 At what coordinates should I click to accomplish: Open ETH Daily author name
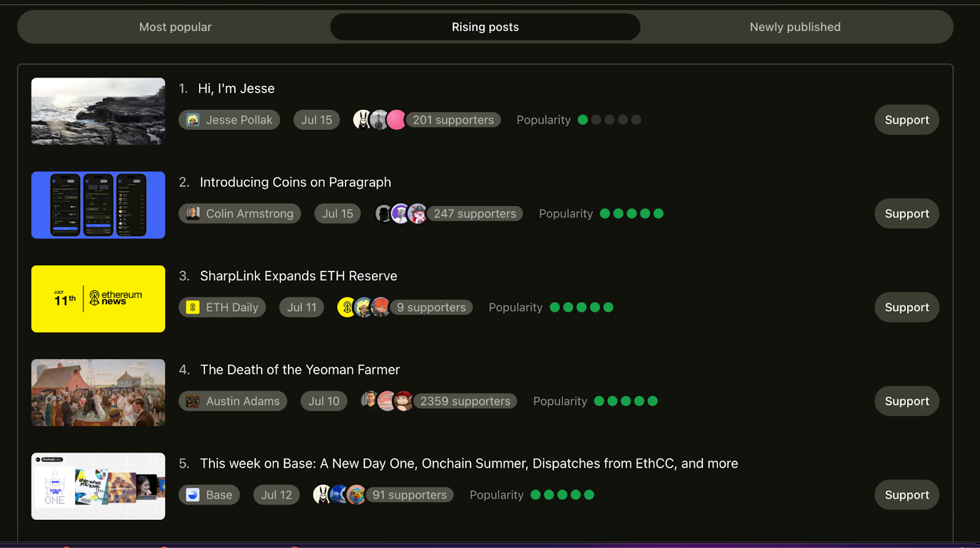pos(232,307)
